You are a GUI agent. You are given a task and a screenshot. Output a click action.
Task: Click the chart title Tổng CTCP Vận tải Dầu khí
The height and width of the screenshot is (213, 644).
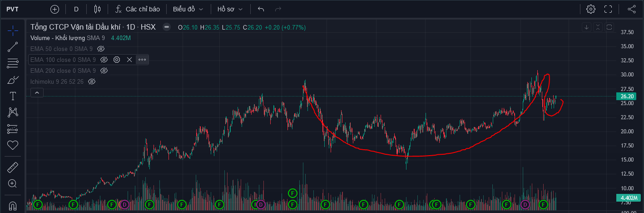click(x=75, y=27)
